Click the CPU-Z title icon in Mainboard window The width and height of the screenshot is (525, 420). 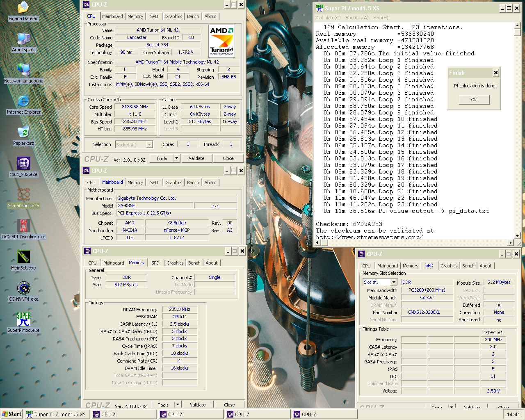point(86,171)
